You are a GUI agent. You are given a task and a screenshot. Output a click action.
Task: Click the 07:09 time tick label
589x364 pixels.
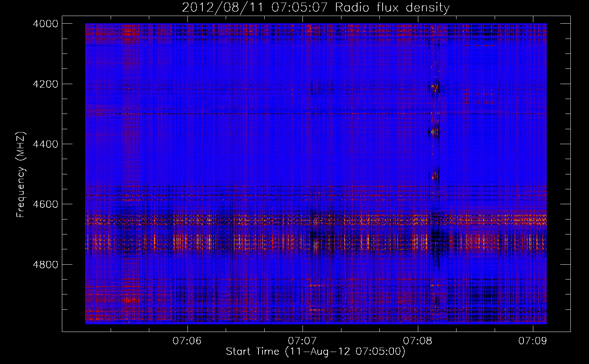pyautogui.click(x=533, y=341)
